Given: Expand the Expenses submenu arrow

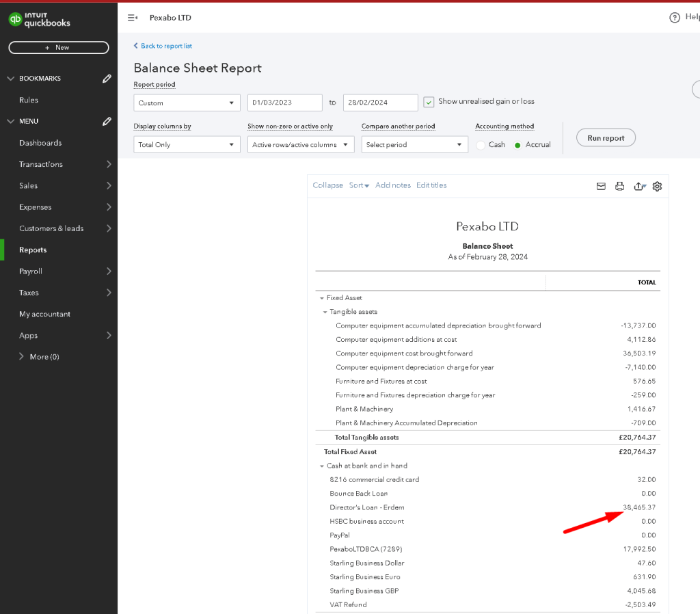Looking at the screenshot, I should (109, 207).
